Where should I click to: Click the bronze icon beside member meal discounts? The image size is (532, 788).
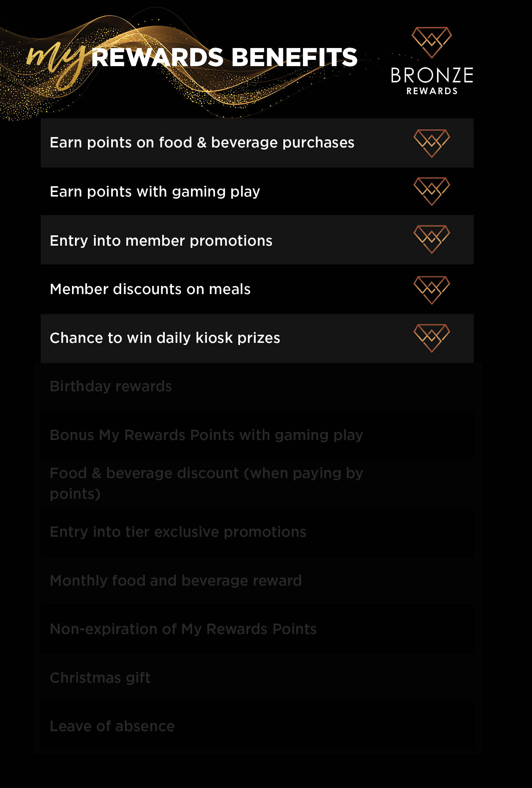pos(432,290)
